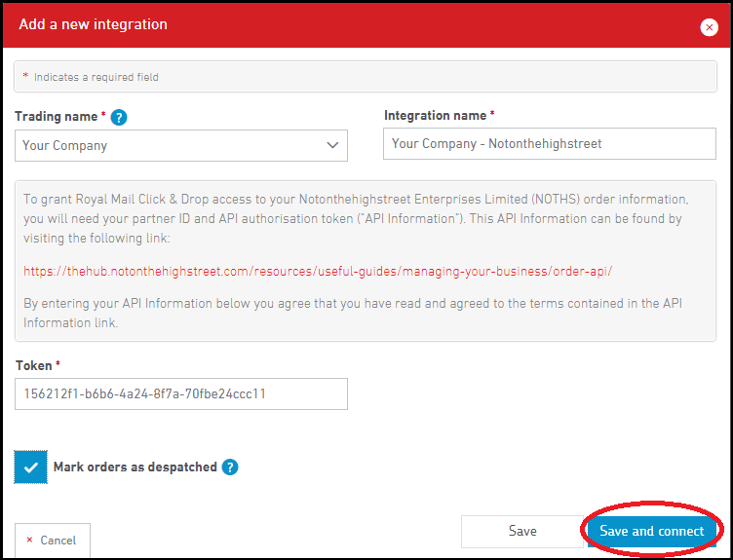
Task: Click the 'Add a new integration' title
Action: point(93,24)
